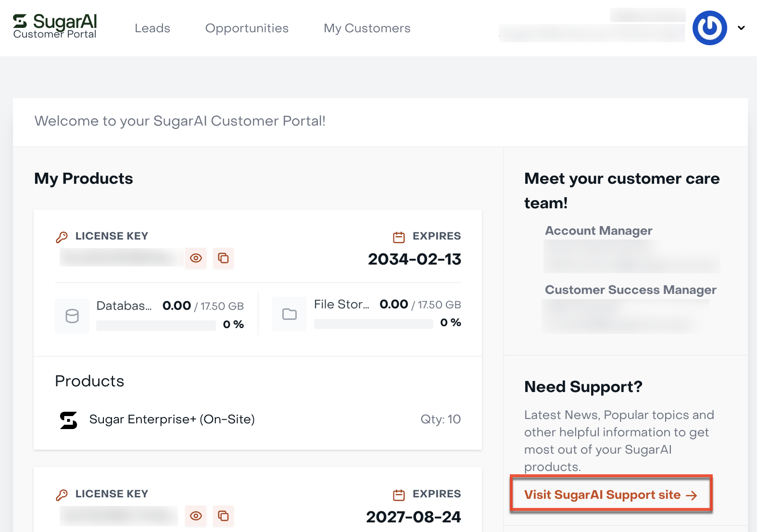Click the File Storage usage progress bar
Screen dimensions: 757x532
[x=374, y=324]
